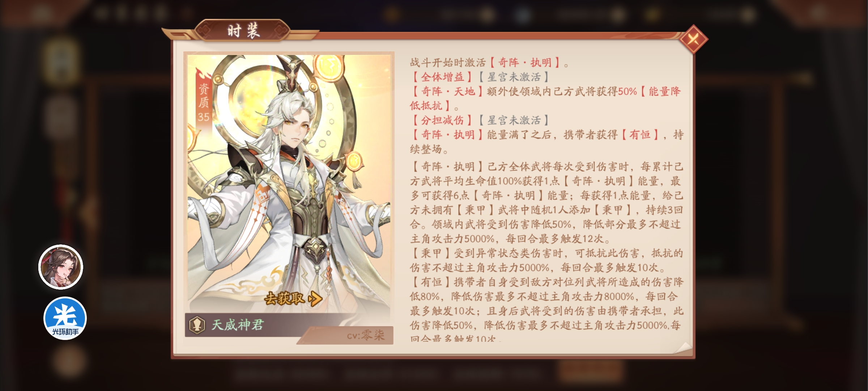868x391 pixels.
Task: Tap the 天威神君 name label
Action: (x=237, y=325)
